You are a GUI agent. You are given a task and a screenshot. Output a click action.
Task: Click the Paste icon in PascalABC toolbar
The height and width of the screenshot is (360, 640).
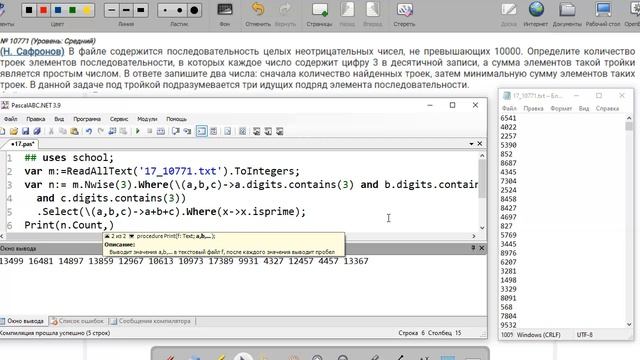74,131
